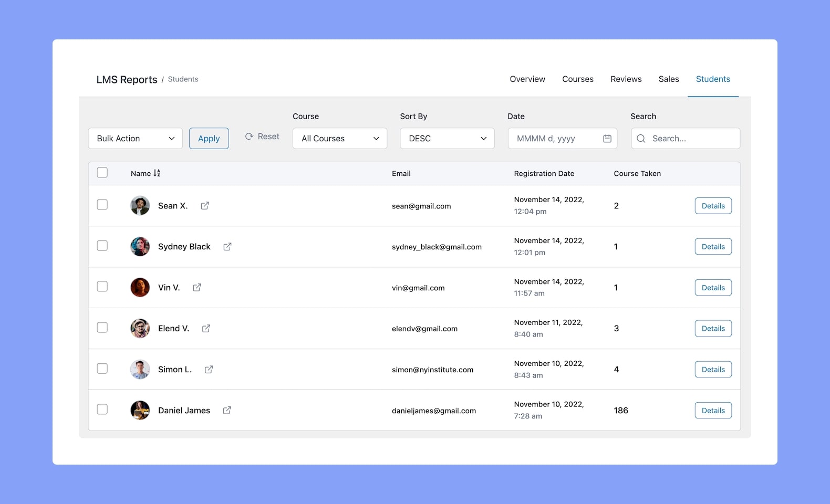Select the checkbox for Vin V.
Viewport: 830px width, 504px height.
coord(102,287)
